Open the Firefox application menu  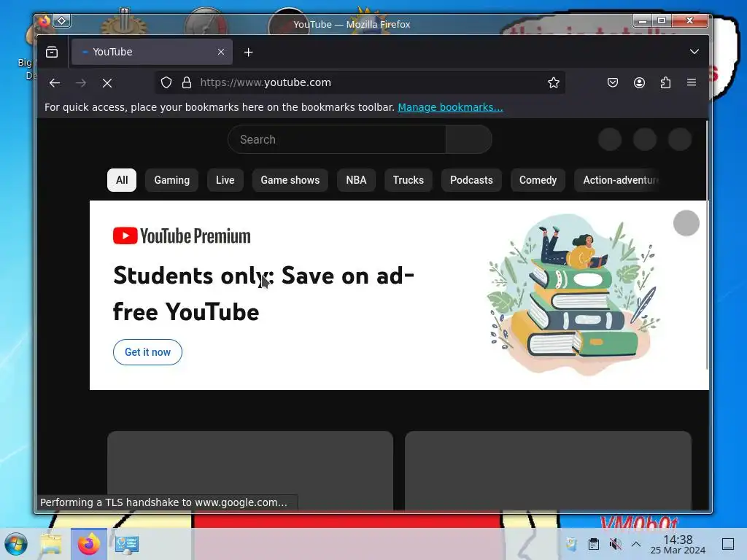692,82
